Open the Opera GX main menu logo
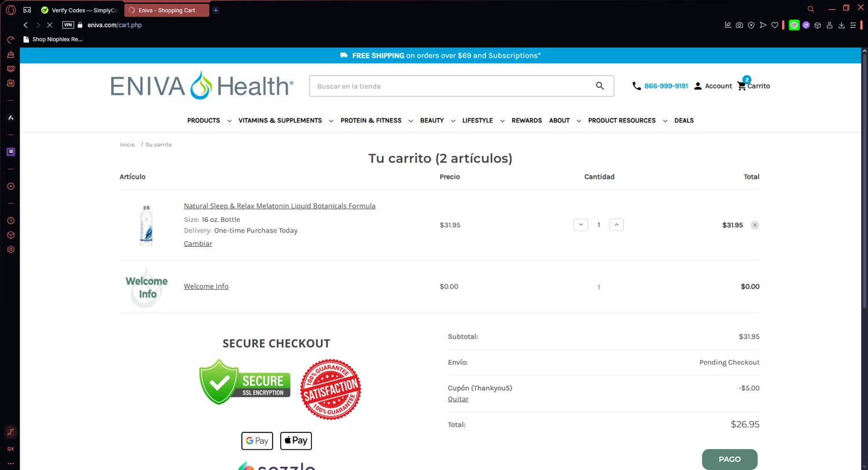Image resolution: width=868 pixels, height=470 pixels. pos(10,10)
